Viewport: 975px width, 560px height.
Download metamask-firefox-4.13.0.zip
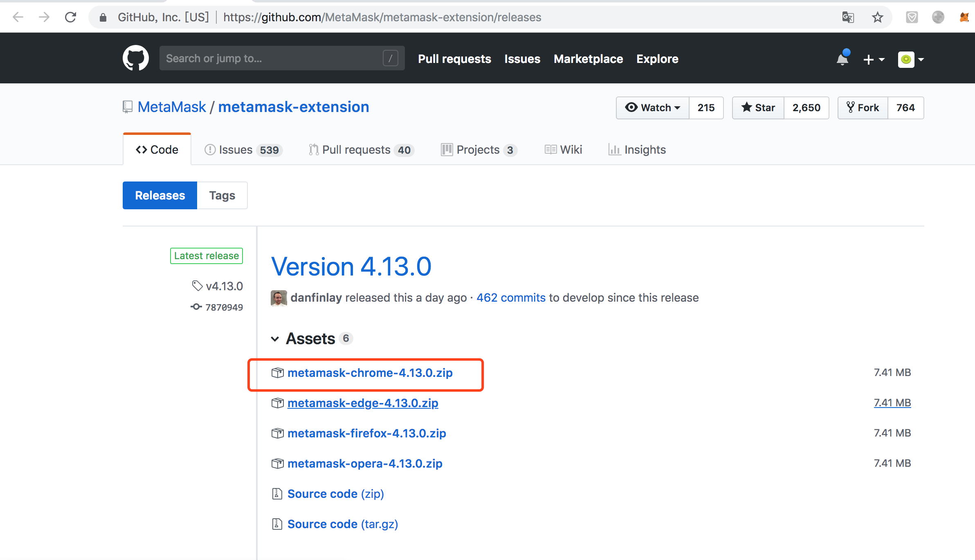pyautogui.click(x=366, y=433)
